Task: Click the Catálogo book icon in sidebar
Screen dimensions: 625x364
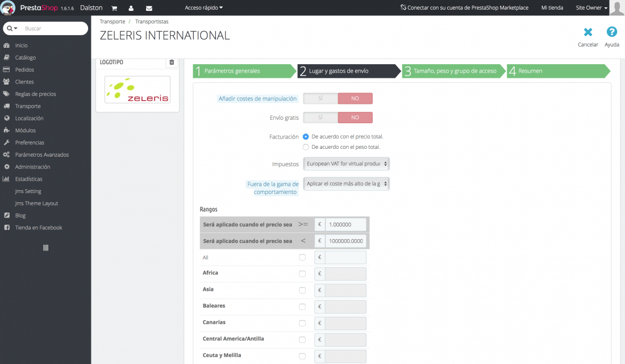Action: 6,57
